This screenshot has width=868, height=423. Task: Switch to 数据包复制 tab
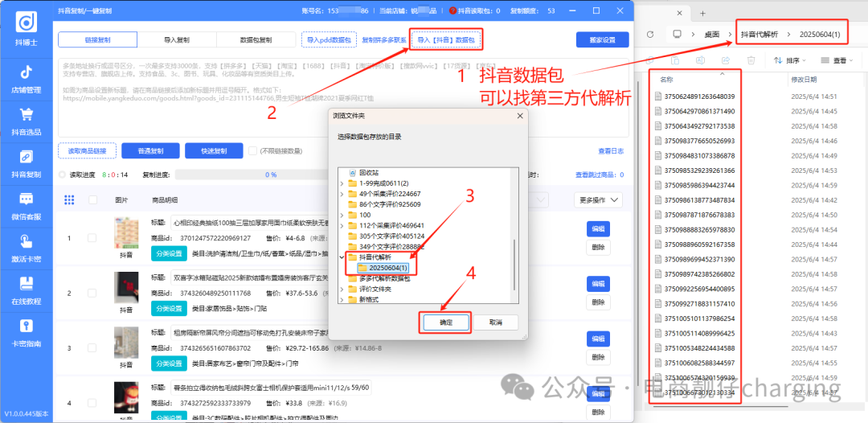256,40
